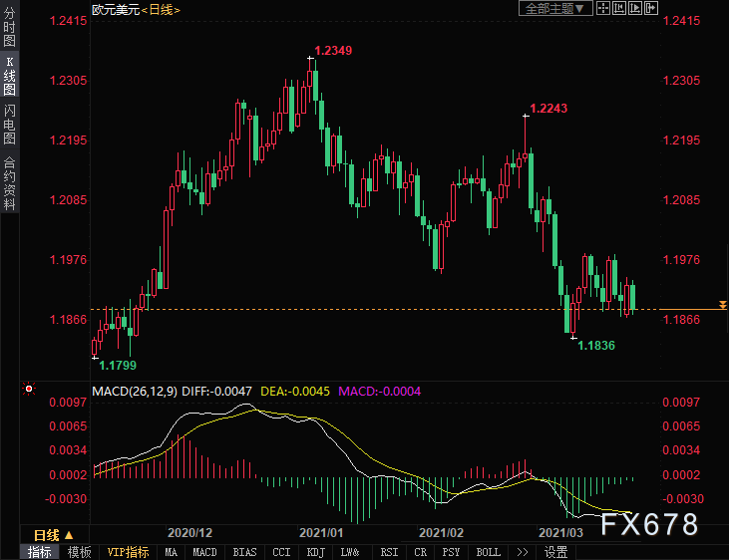Click the orange double-arrow price marker
This screenshot has width=729, height=560.
click(x=721, y=304)
